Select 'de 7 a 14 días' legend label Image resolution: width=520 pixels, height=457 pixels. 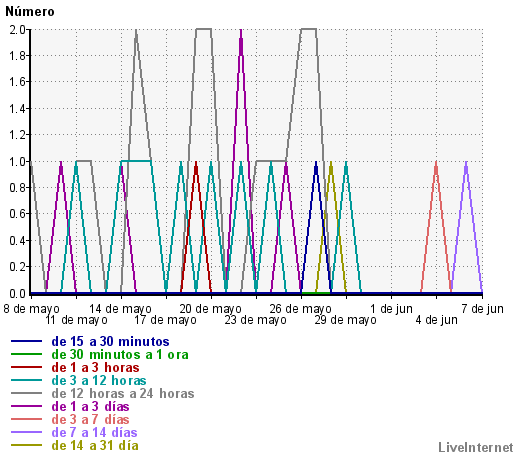94,433
